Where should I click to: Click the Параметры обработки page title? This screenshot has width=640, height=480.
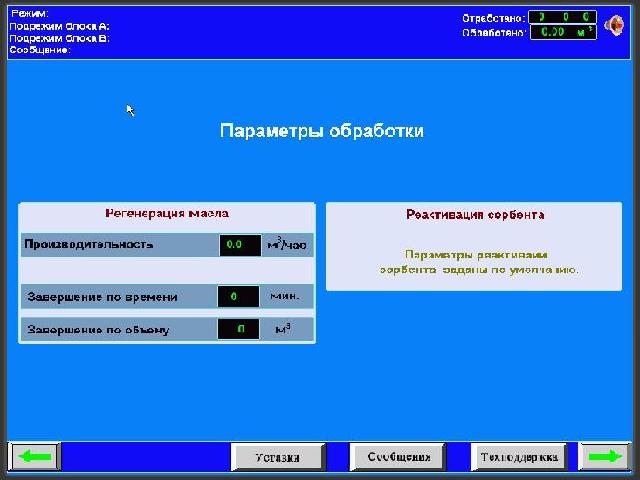point(321,131)
